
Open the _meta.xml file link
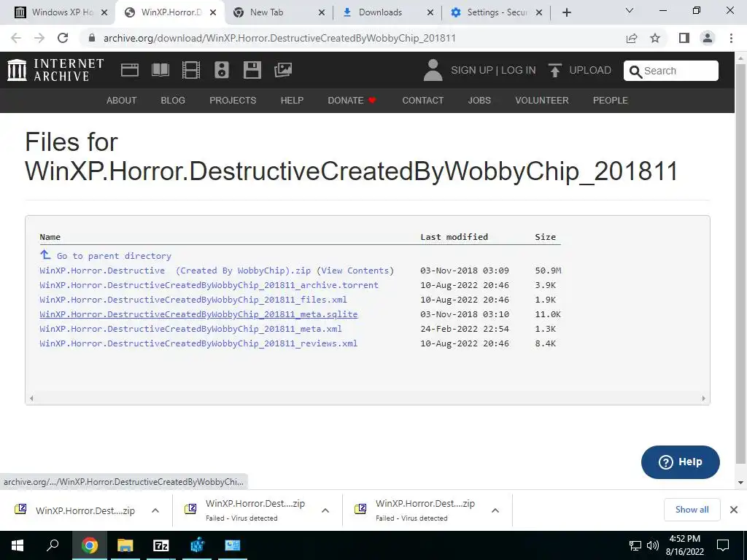click(190, 329)
